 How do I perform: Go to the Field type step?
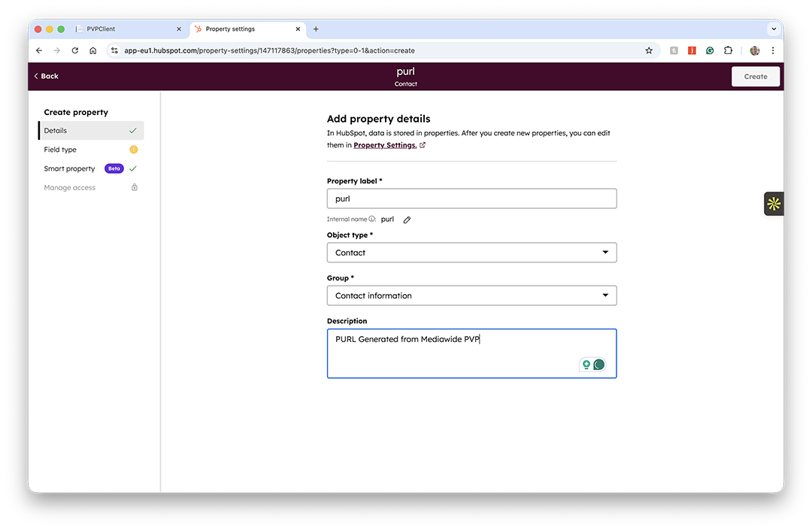pos(60,150)
